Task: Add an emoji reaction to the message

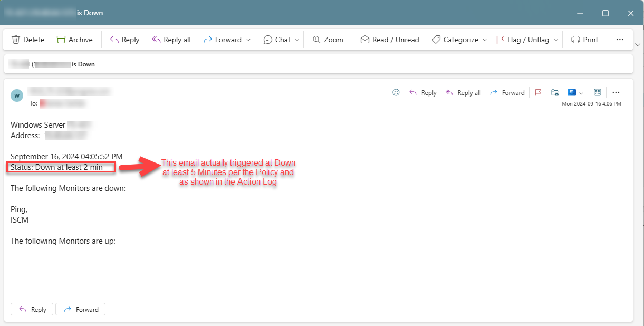Action: 396,92
